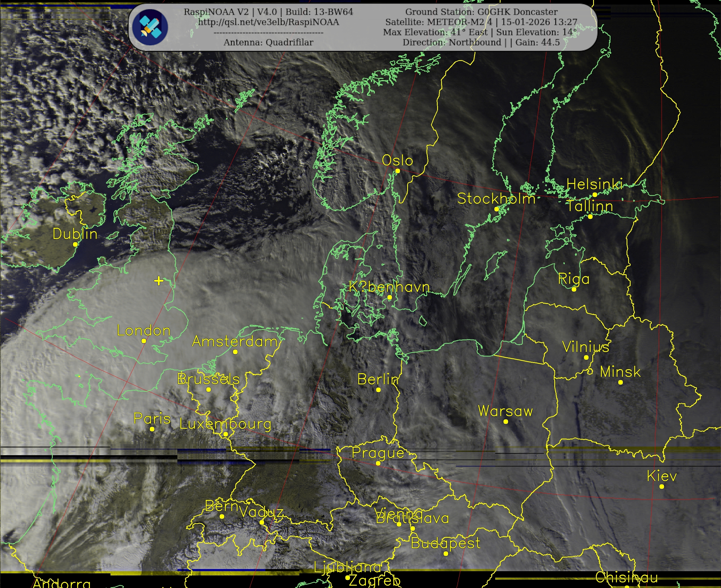
Task: Click the London city dot marker
Action: [144, 341]
